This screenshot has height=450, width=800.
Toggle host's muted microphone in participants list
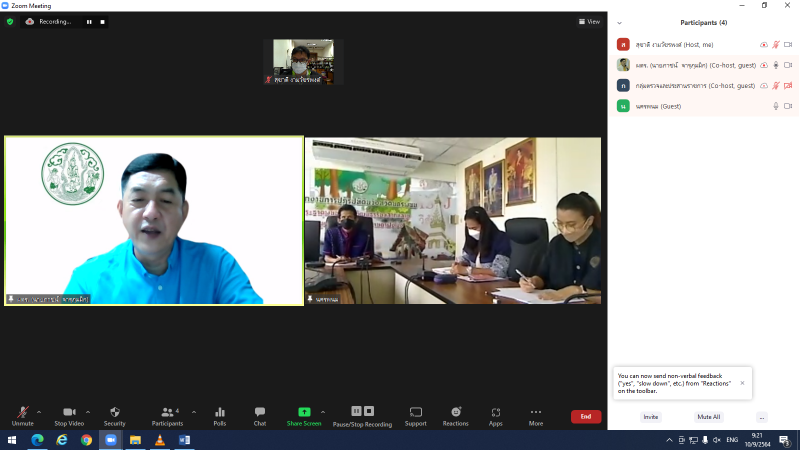tap(776, 44)
